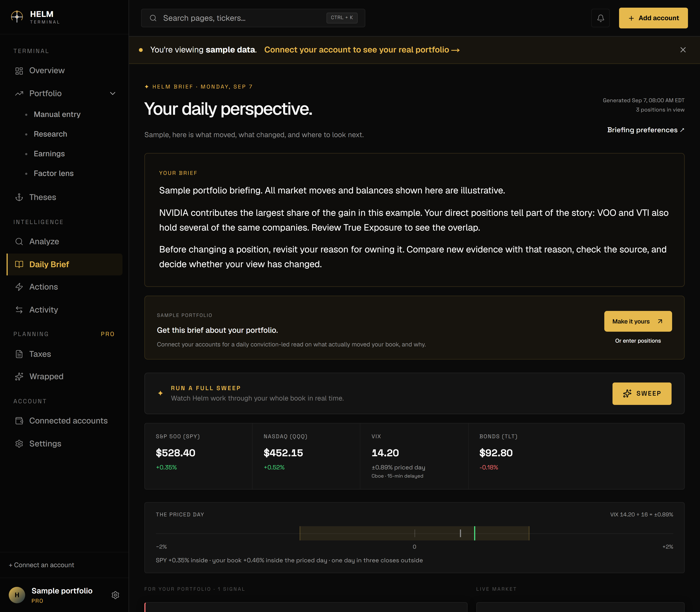Click the Analyze magnifier icon

click(x=19, y=242)
